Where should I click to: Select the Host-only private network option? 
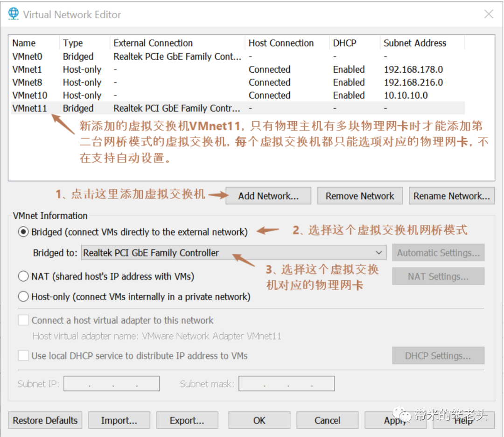[23, 296]
